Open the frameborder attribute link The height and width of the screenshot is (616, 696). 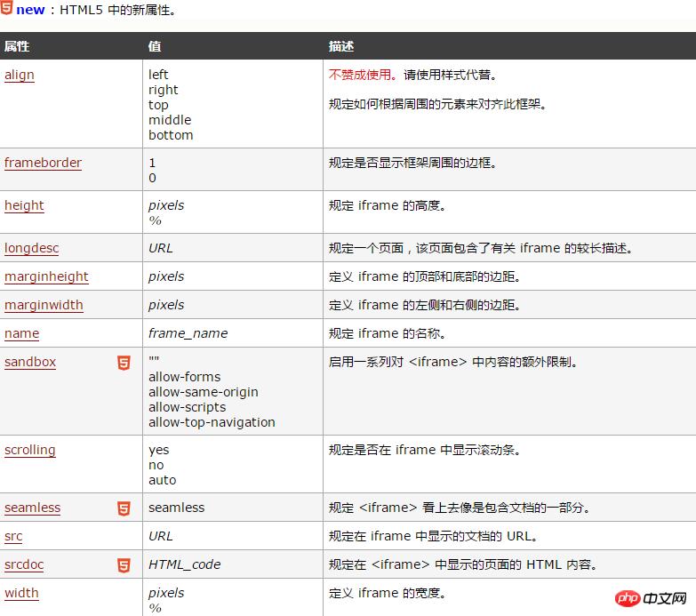click(x=43, y=163)
